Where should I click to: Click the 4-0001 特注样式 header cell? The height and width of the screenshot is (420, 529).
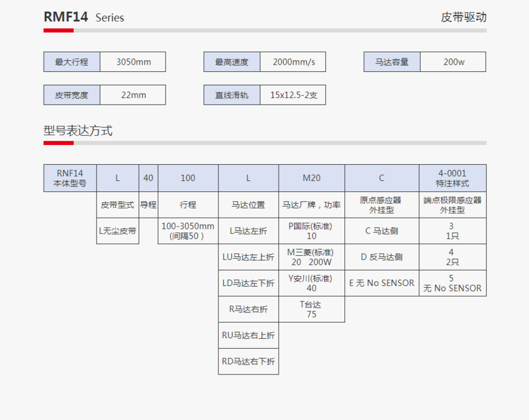(x=452, y=178)
